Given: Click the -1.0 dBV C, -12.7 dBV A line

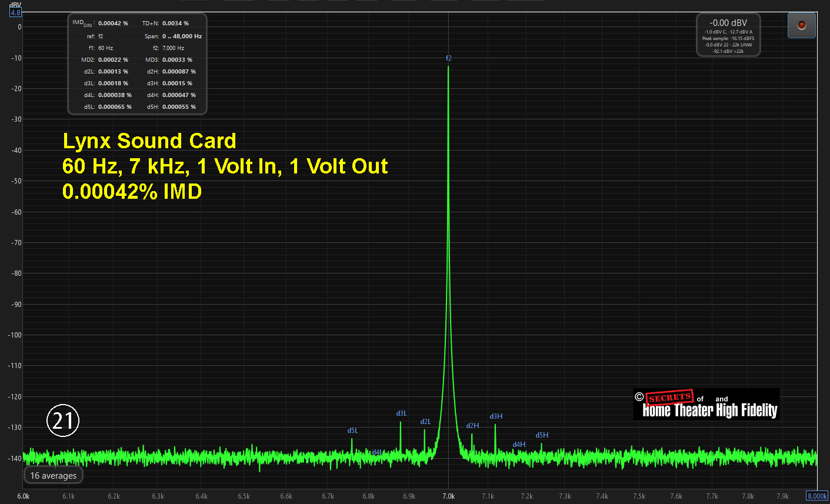Looking at the screenshot, I should click(x=728, y=32).
